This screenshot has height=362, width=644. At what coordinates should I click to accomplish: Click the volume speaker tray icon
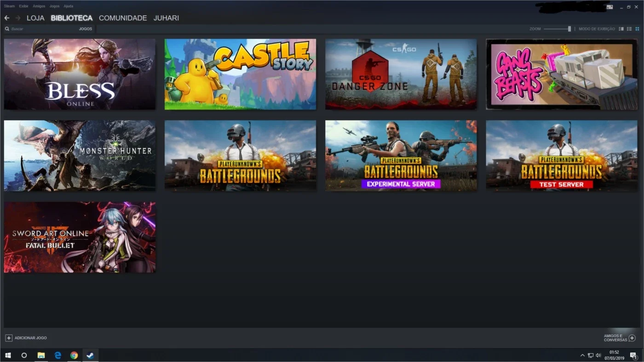point(598,355)
